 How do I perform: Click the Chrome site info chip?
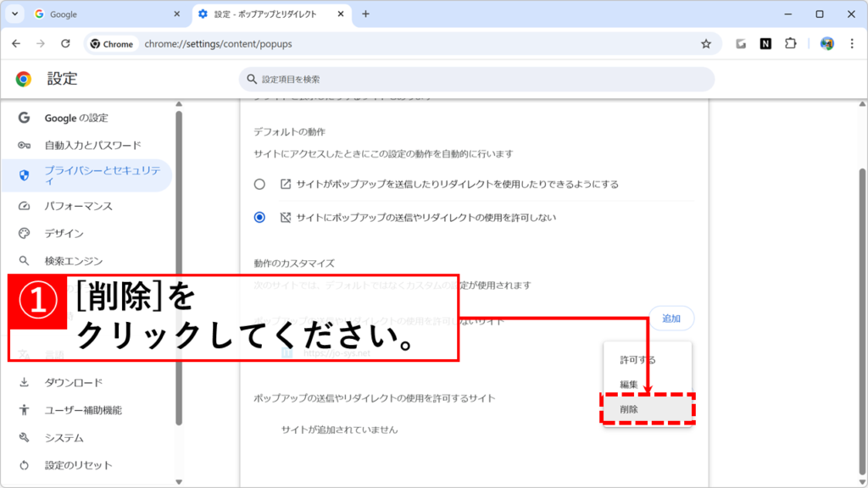(113, 44)
